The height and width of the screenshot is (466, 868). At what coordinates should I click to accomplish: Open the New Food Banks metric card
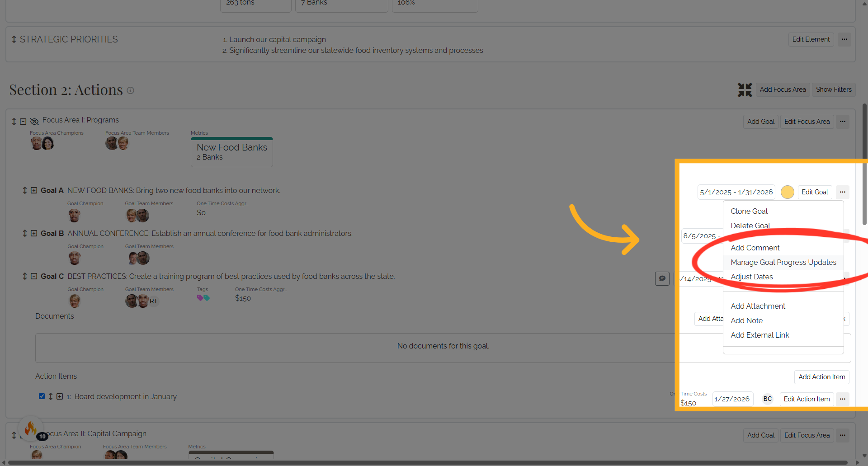coord(232,152)
